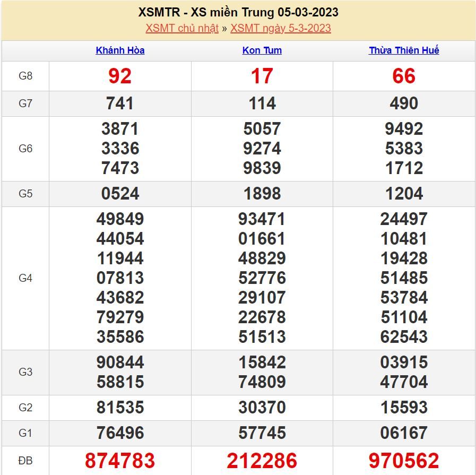Click the G5 number 1204
476x475 pixels.
coord(404,194)
